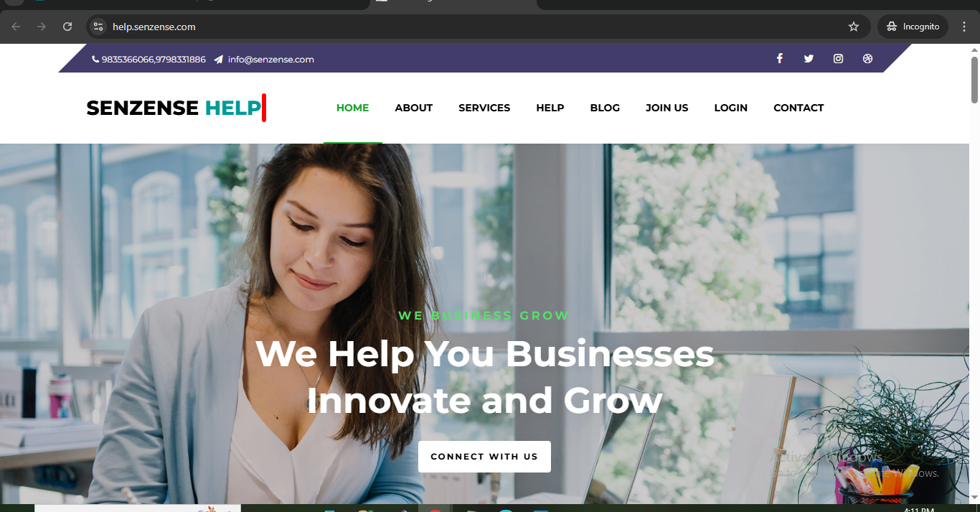Click the CONNECT WITH US button

484,457
